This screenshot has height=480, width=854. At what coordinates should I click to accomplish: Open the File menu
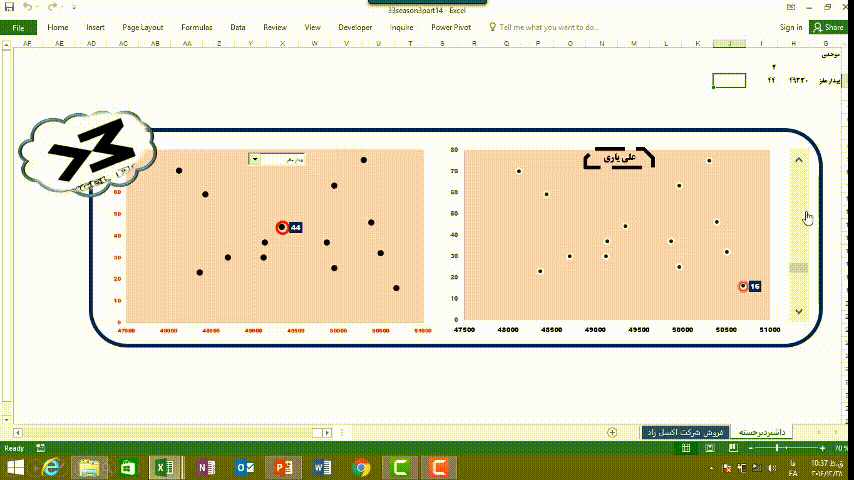[x=18, y=27]
